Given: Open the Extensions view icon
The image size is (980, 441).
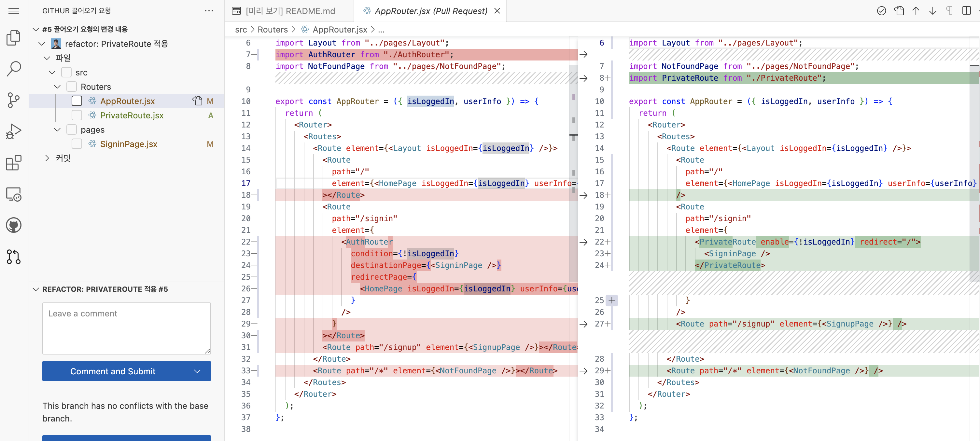Looking at the screenshot, I should click(14, 163).
